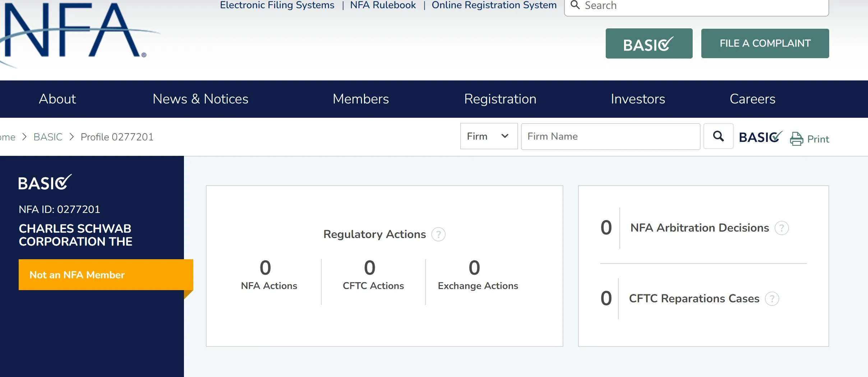Open the About menu
The width and height of the screenshot is (868, 377).
click(57, 99)
